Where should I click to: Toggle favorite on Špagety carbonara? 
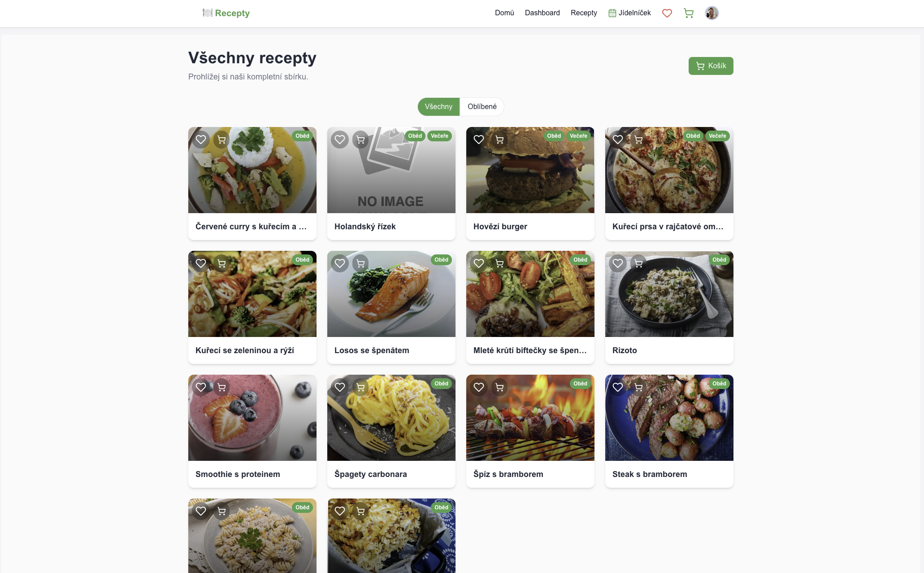(x=340, y=387)
